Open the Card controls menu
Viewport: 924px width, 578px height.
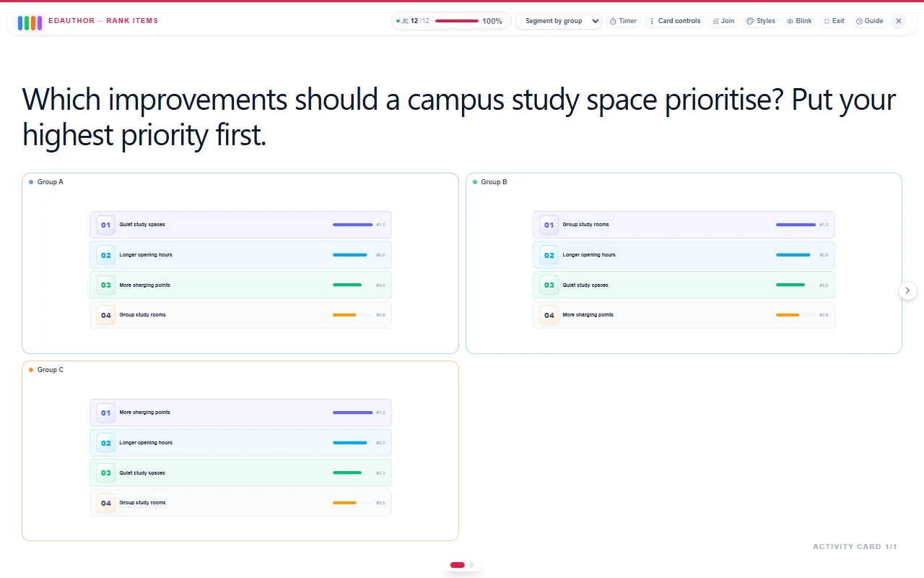[674, 21]
